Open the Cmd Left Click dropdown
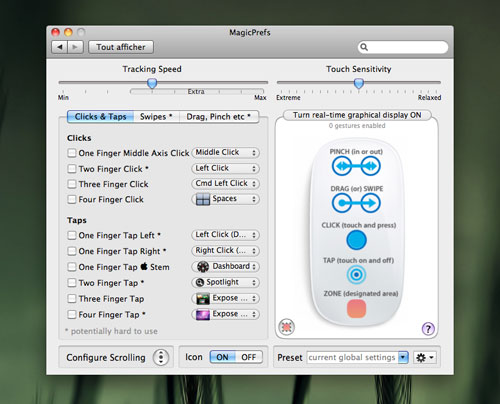The image size is (500, 404). coord(226,184)
